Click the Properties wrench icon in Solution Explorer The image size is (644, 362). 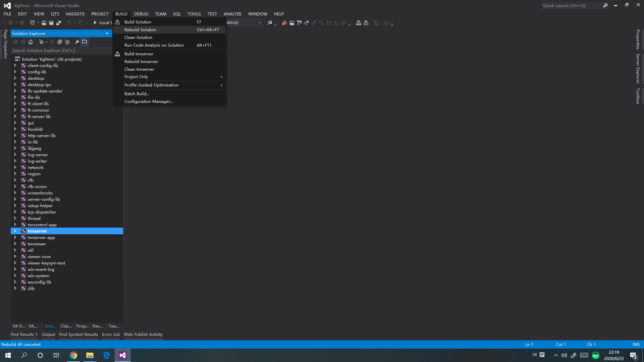(77, 42)
